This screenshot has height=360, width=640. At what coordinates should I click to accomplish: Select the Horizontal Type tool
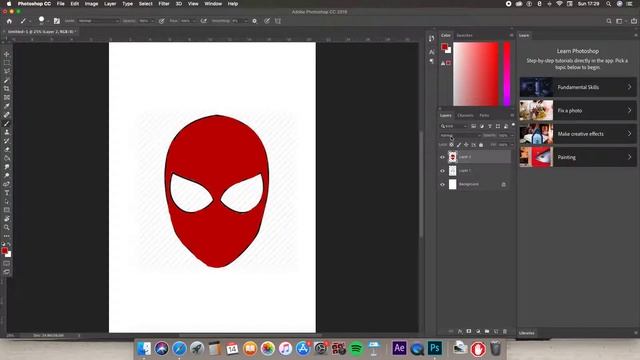point(7,193)
